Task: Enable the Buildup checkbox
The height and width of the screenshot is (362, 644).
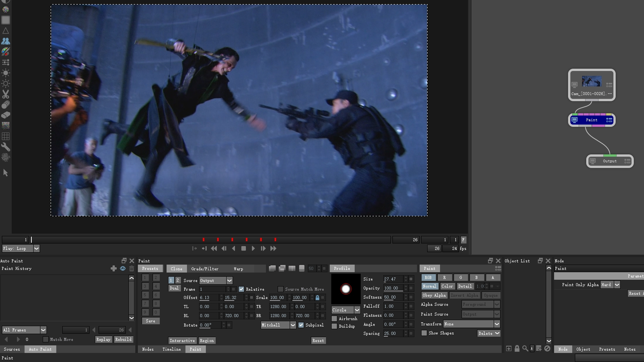Action: 334,326
